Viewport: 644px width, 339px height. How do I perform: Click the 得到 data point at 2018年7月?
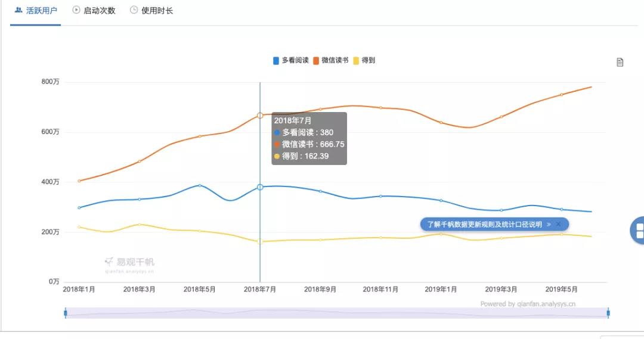(x=260, y=242)
